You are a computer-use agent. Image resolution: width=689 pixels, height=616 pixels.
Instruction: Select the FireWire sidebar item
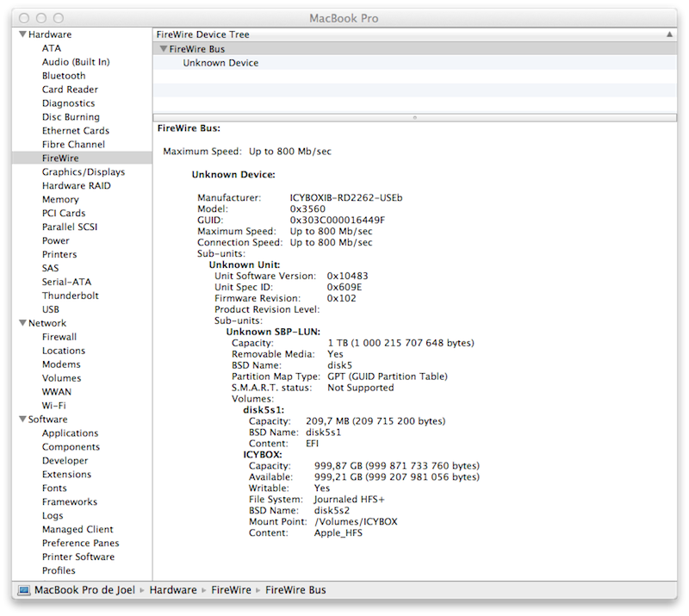pyautogui.click(x=82, y=158)
